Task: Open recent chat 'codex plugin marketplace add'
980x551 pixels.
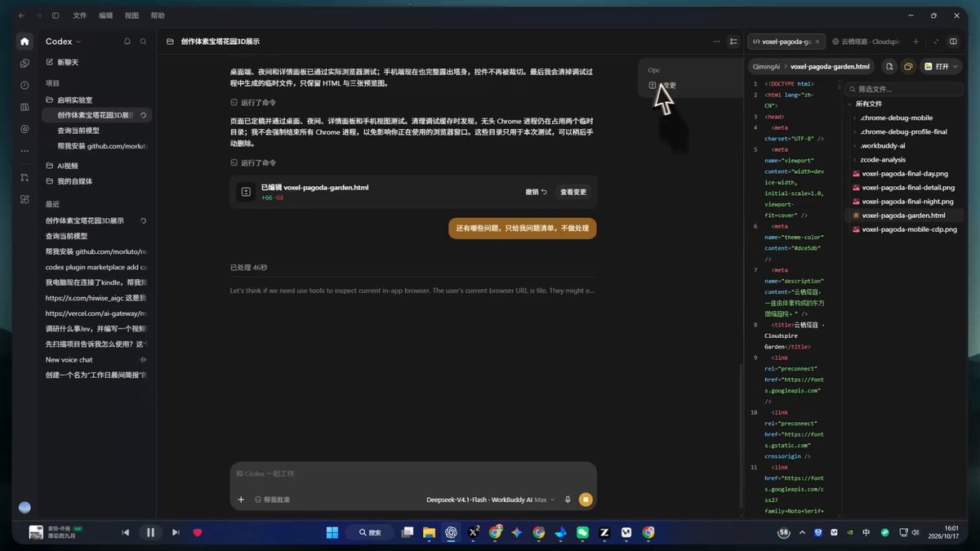Action: point(96,267)
